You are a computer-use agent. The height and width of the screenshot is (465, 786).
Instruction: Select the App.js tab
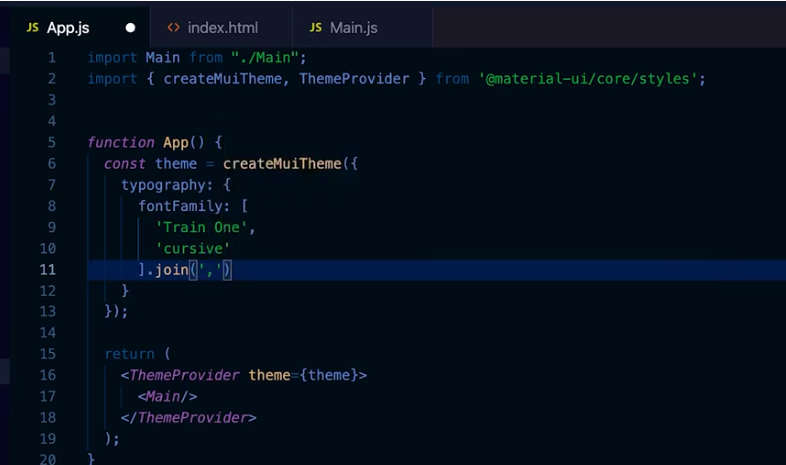click(79, 28)
